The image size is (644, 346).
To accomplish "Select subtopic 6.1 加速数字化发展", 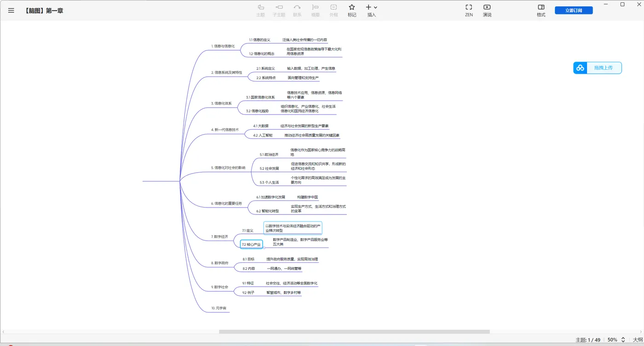I will pos(270,197).
